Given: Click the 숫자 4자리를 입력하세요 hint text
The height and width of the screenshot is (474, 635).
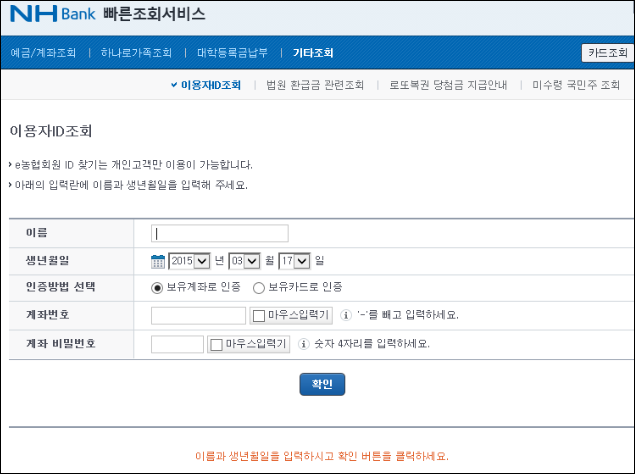Looking at the screenshot, I should tap(372, 344).
